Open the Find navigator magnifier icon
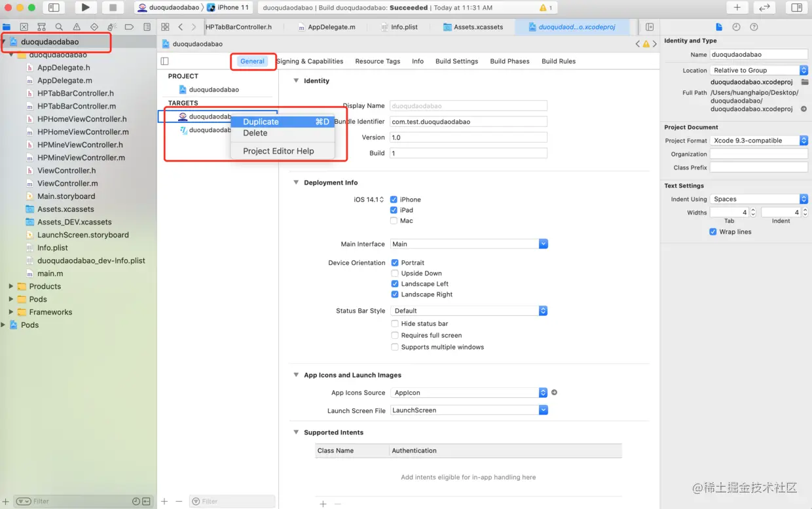Image resolution: width=812 pixels, height=509 pixels. (x=59, y=27)
